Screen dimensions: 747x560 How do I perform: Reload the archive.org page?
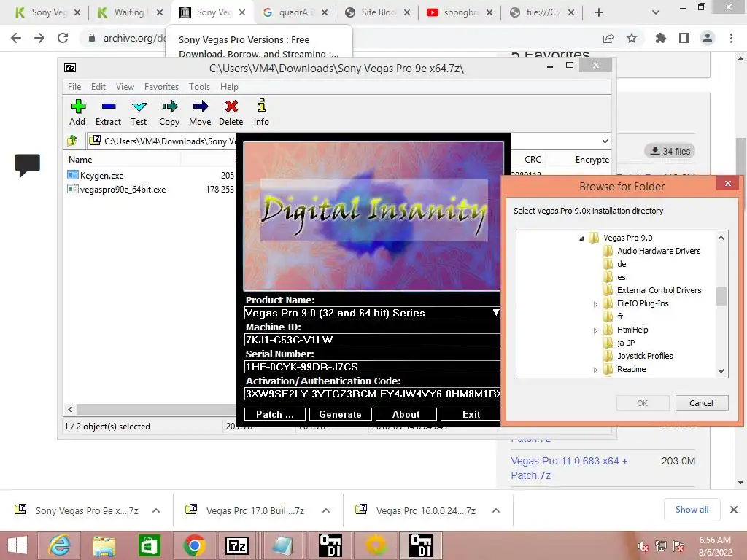63,38
